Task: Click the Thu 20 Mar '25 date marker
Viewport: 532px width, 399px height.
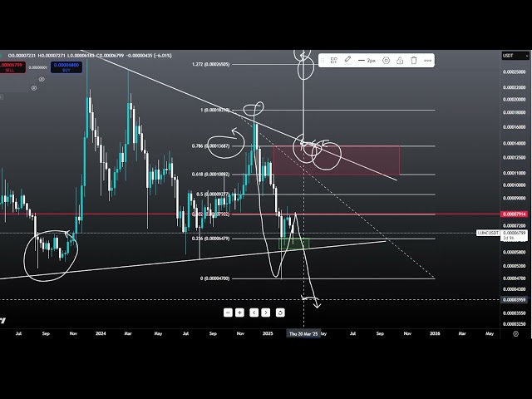Action: [x=303, y=333]
